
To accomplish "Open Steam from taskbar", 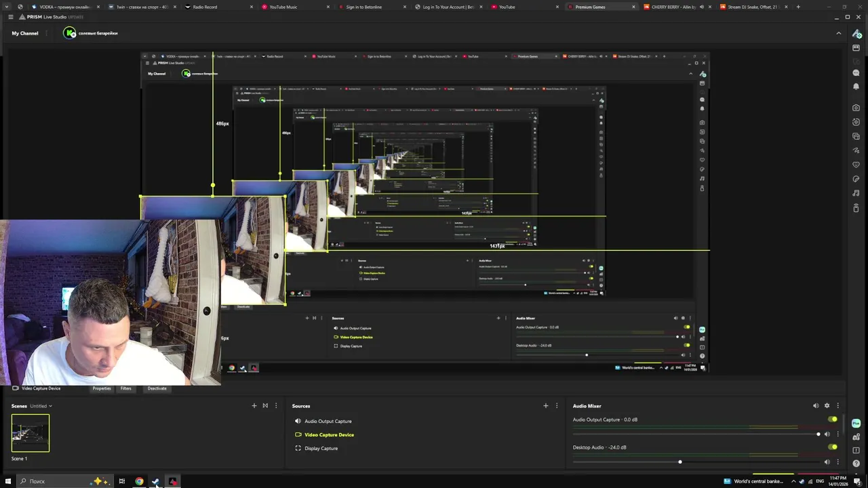I will (155, 481).
